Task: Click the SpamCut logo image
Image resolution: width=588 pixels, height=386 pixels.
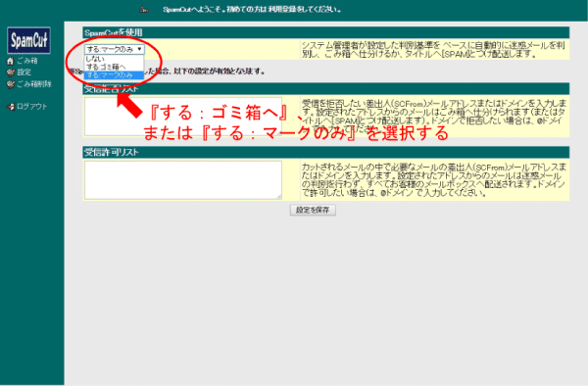Action: pyautogui.click(x=28, y=40)
